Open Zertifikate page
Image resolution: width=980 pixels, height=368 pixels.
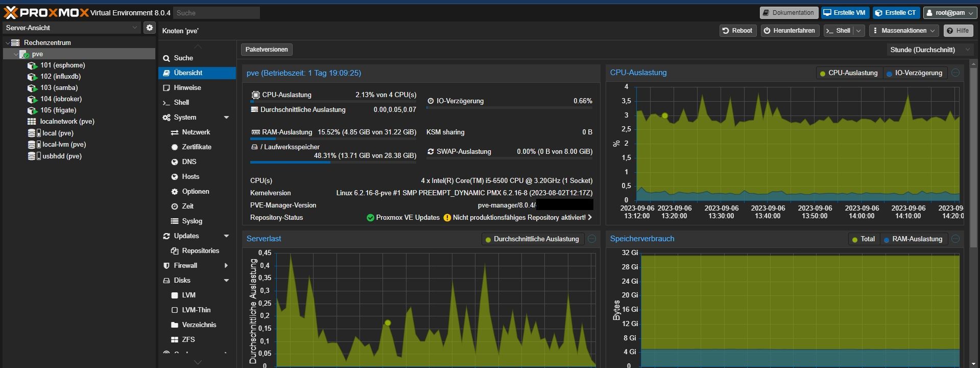coord(197,147)
